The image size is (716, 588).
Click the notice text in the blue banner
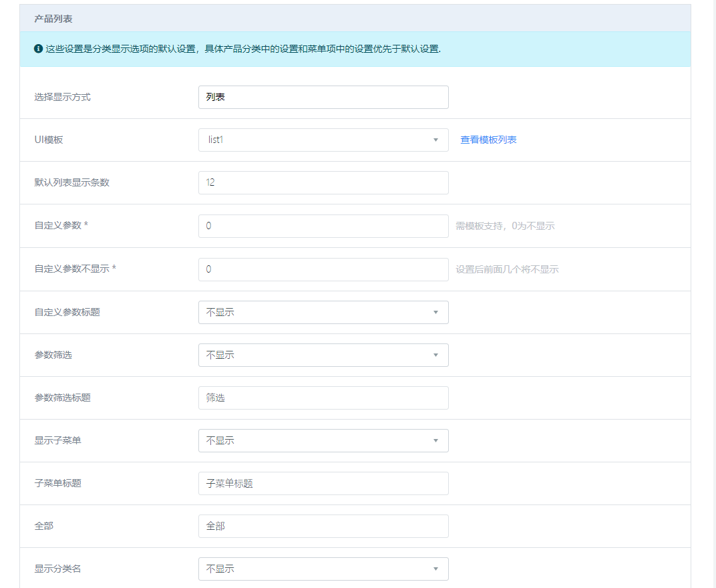pos(243,49)
